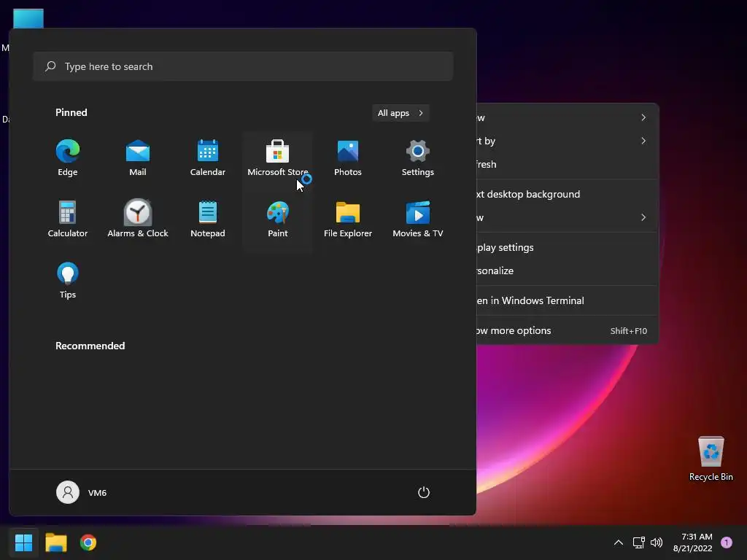Open the Paint app
Viewport: 747px width, 560px height.
click(x=278, y=219)
